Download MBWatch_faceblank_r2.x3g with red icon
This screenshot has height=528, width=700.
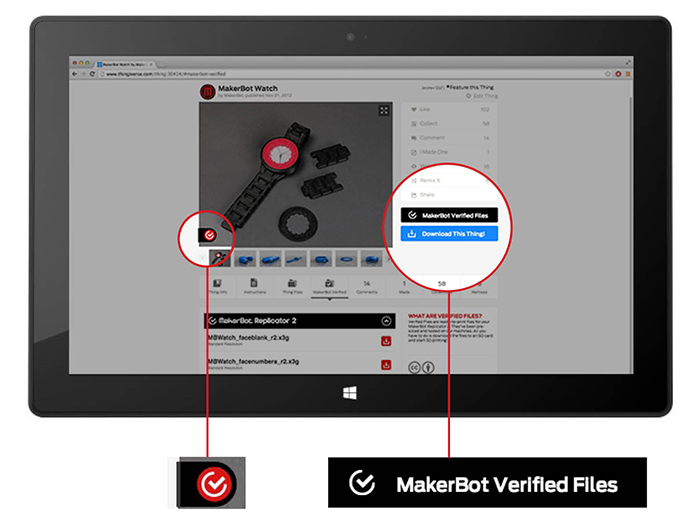(386, 341)
